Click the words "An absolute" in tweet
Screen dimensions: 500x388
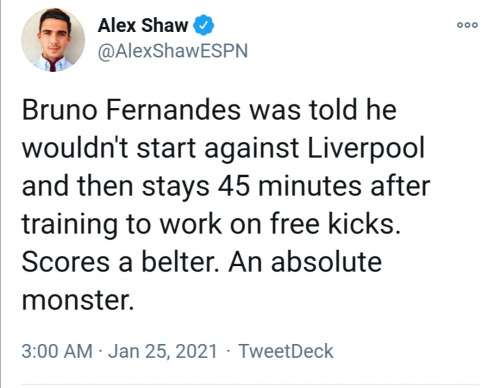coord(305,262)
